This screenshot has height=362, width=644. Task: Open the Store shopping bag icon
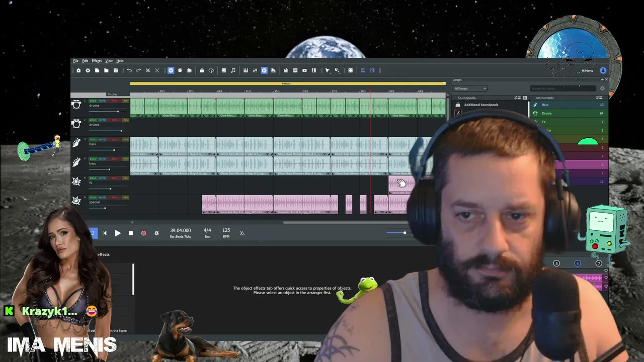(x=202, y=70)
